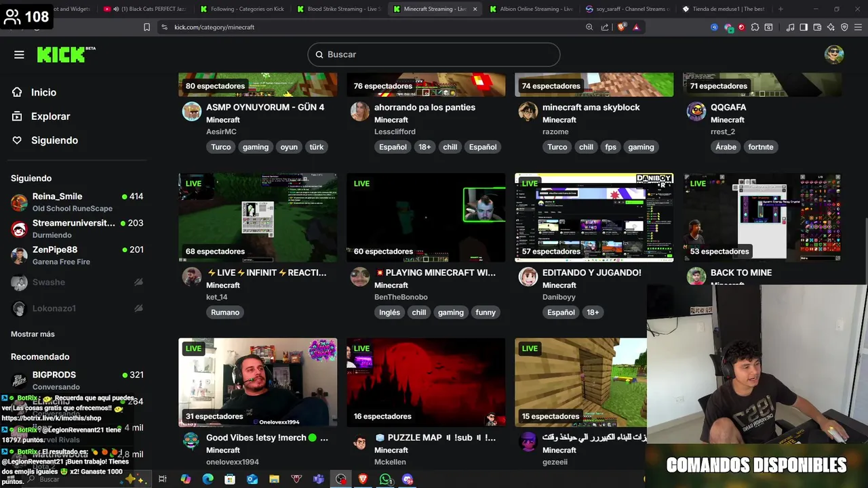This screenshot has width=868, height=488.
Task: Switch to soy_saraff Channel Streams tab
Action: coord(627,9)
